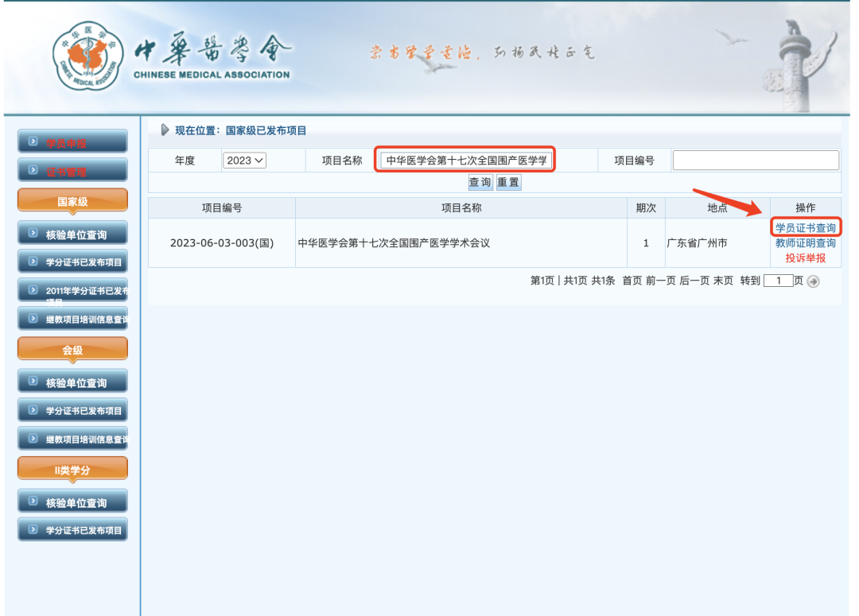Open the 教师证明查询 link
This screenshot has height=616, width=859.
pyautogui.click(x=805, y=243)
